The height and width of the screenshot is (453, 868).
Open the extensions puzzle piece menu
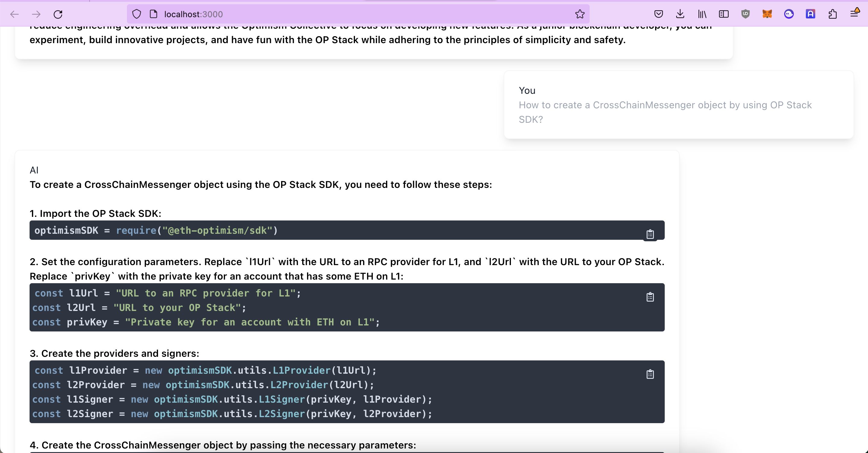[x=832, y=14]
